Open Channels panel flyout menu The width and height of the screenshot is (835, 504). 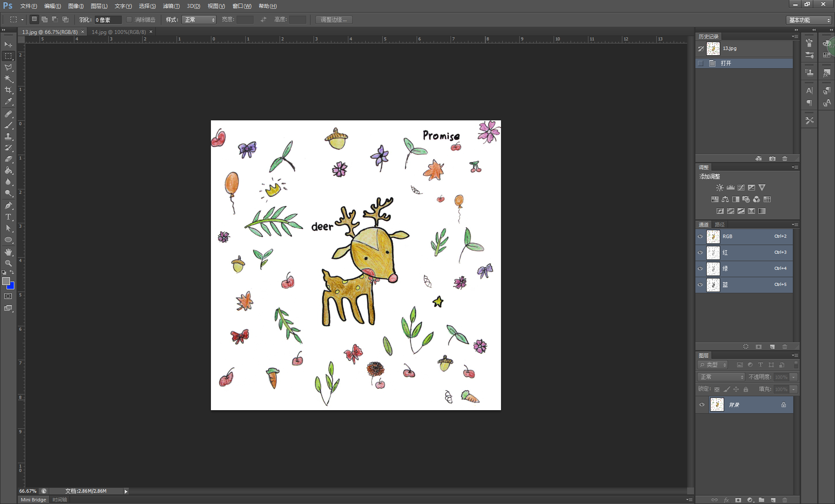point(795,225)
